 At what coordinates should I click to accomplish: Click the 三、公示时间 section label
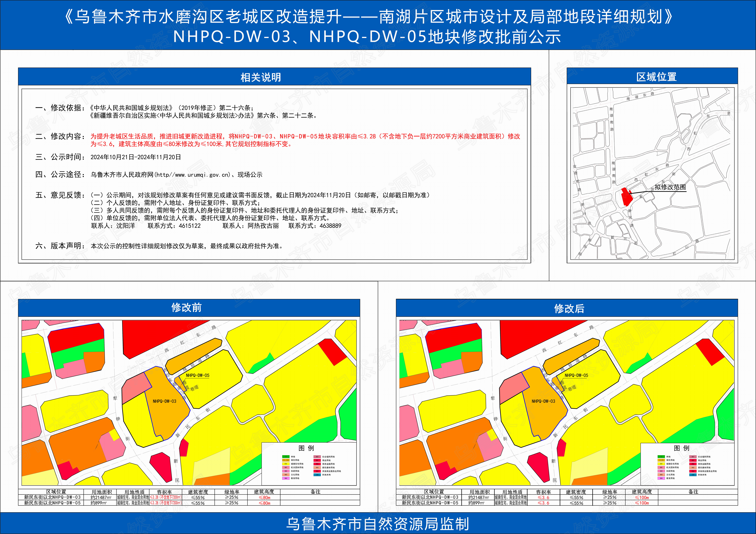click(x=60, y=157)
